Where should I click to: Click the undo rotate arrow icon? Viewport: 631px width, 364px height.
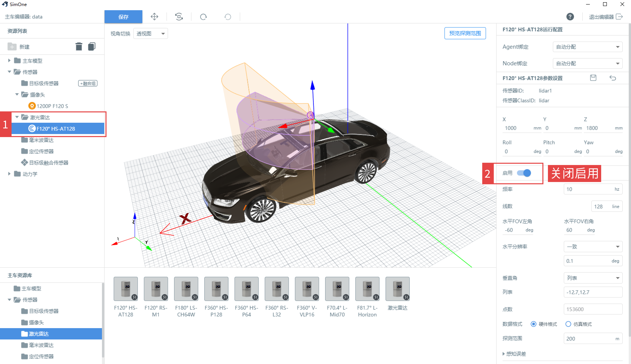[228, 17]
